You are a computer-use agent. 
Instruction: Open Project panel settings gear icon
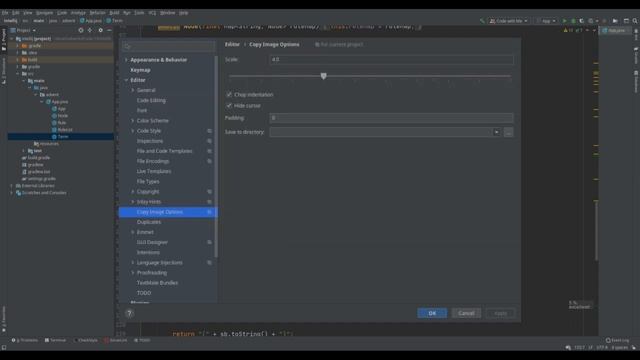pos(100,30)
